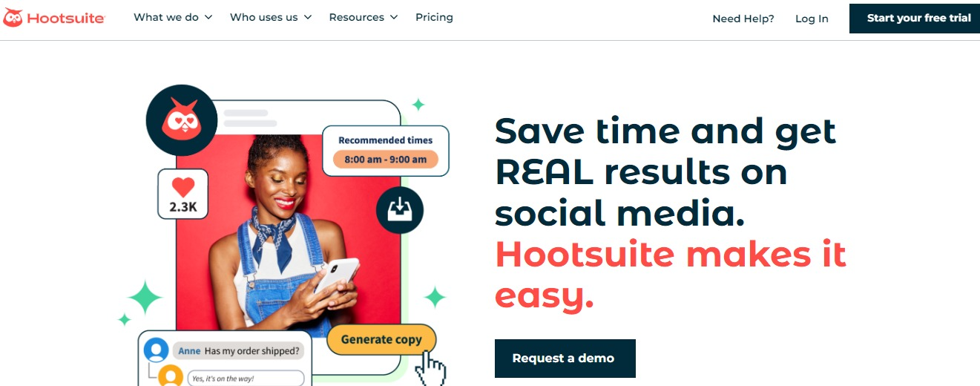The width and height of the screenshot is (980, 386).
Task: Open the Need Help? link
Action: pos(743,19)
